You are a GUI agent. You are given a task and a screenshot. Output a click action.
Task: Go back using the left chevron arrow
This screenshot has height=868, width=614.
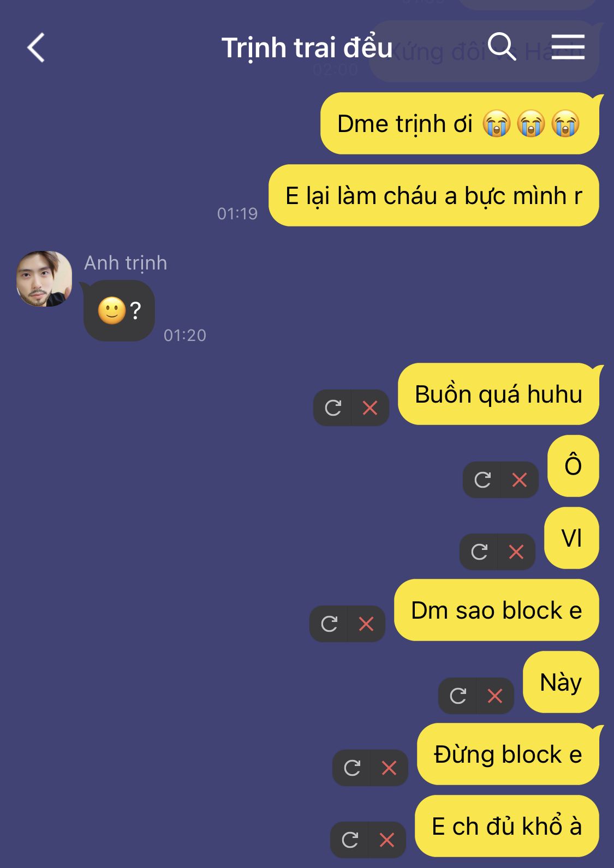36,47
